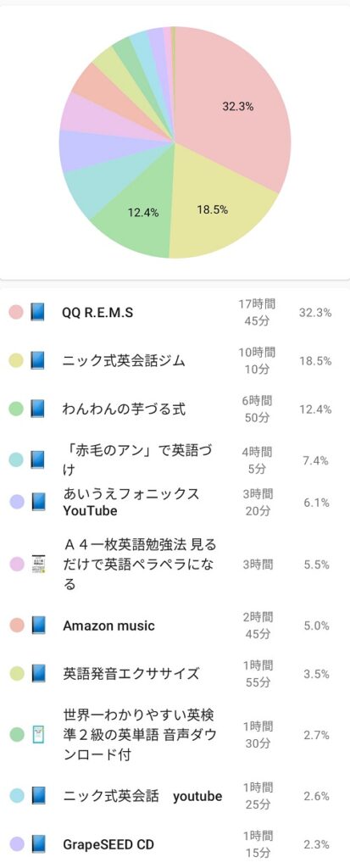Viewport: 350px width, 868px height.
Task: Open the 世界一わかりやすい英検 book cover thumbnail
Action: [x=37, y=735]
